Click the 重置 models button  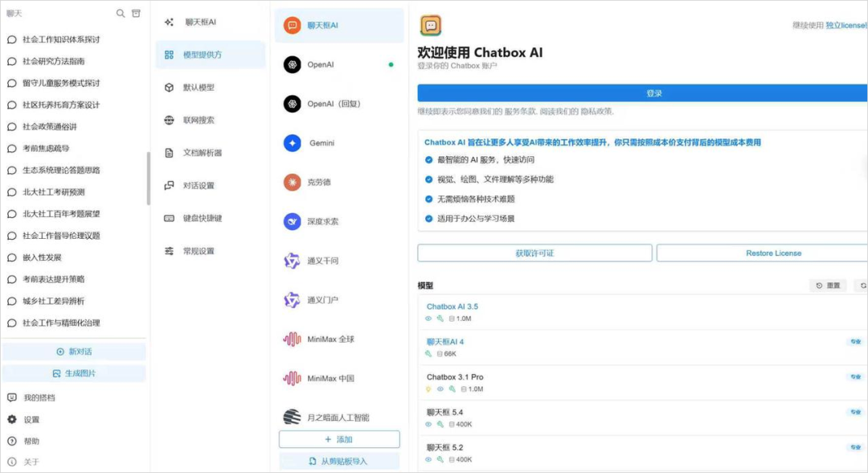tap(828, 286)
